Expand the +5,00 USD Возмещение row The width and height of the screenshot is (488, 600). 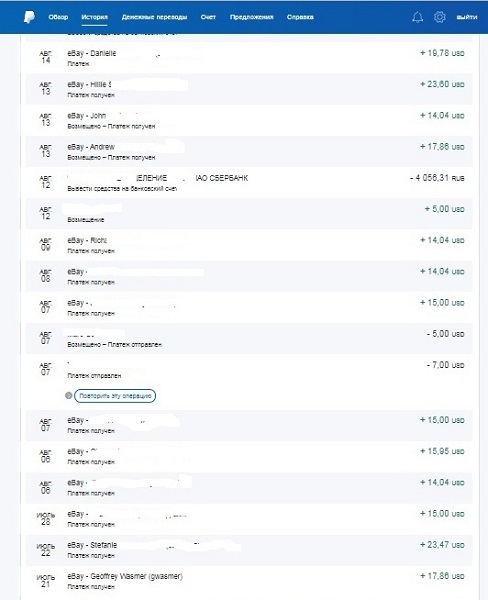click(249, 214)
